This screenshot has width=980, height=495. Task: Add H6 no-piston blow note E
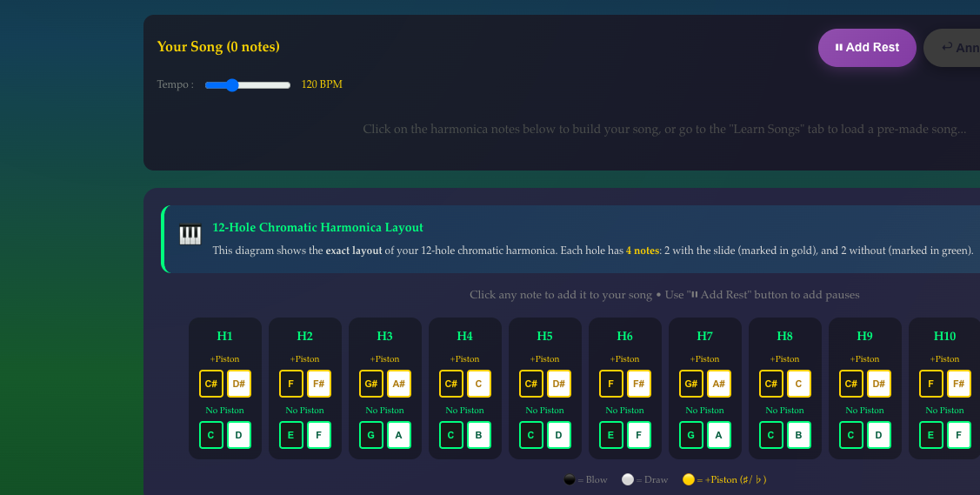coord(611,435)
